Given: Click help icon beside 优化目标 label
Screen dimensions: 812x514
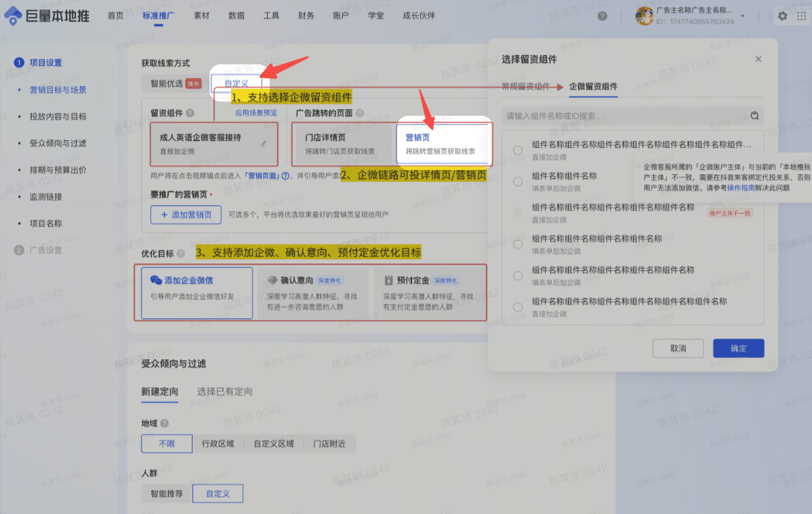Looking at the screenshot, I should [180, 253].
